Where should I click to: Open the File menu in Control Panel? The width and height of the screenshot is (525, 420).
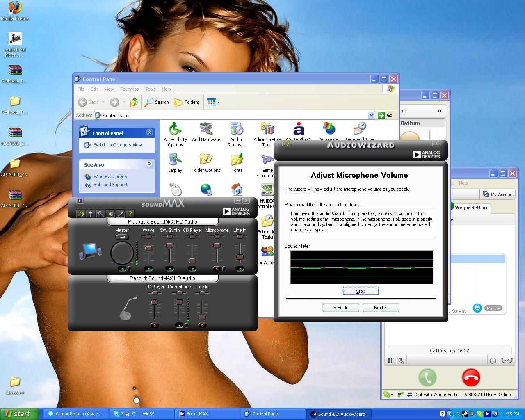click(81, 89)
